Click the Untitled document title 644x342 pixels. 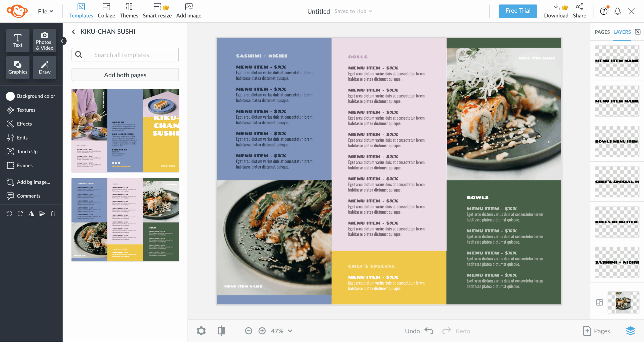tap(318, 11)
